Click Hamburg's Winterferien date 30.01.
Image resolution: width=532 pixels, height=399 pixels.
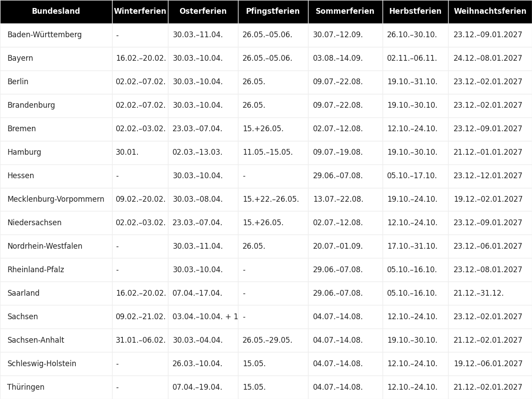click(x=127, y=153)
